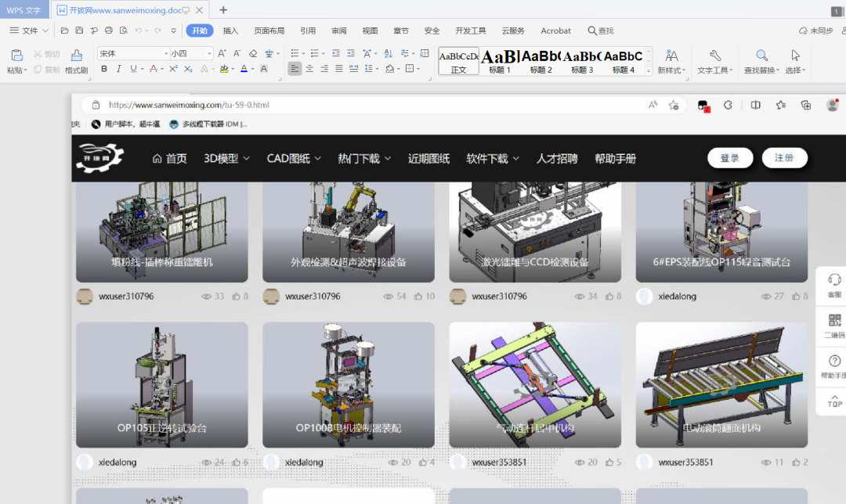Switch to the 插入 ribbon tab
846x504 pixels.
click(x=230, y=31)
